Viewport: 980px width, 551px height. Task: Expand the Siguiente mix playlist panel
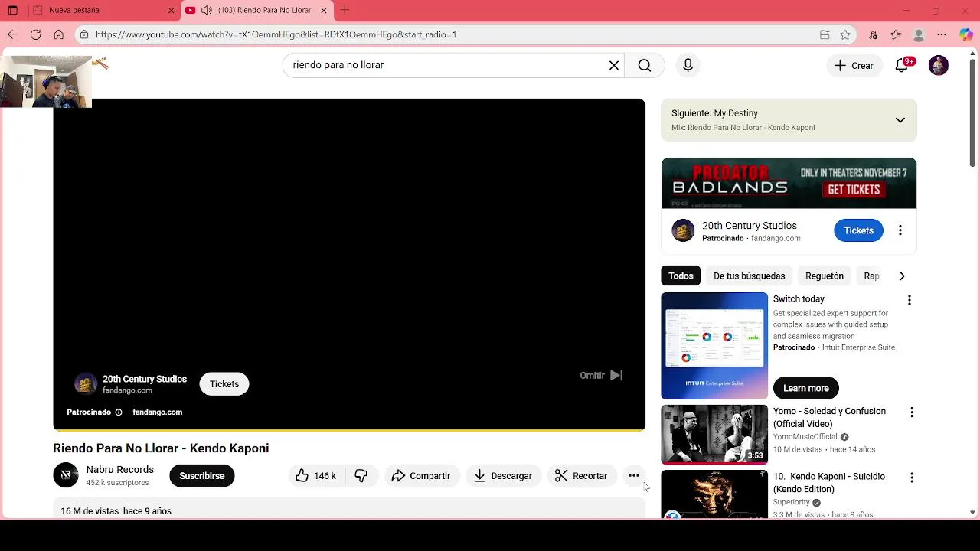point(900,120)
